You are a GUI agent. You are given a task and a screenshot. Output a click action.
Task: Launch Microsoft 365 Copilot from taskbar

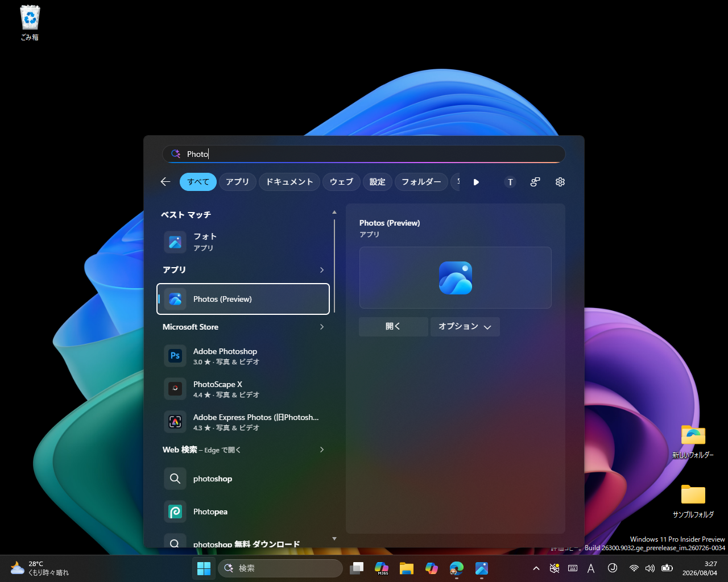[382, 568]
